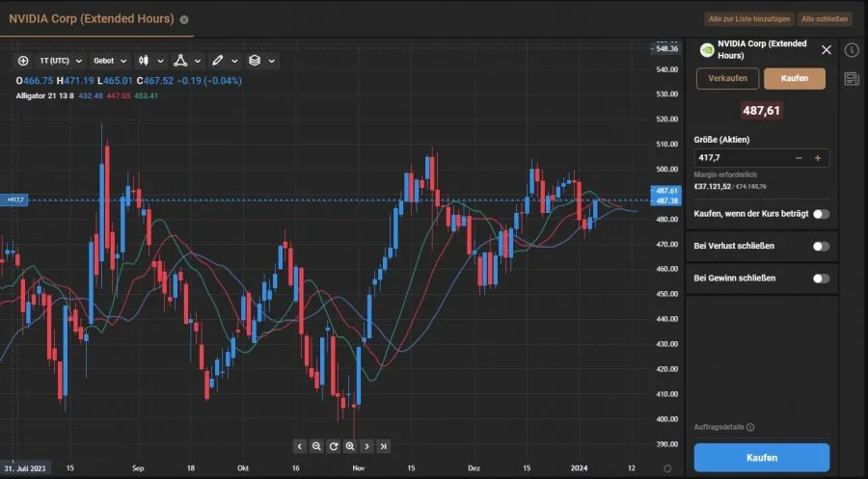Image resolution: width=868 pixels, height=479 pixels.
Task: Open the indicators triangle icon
Action: click(x=180, y=61)
